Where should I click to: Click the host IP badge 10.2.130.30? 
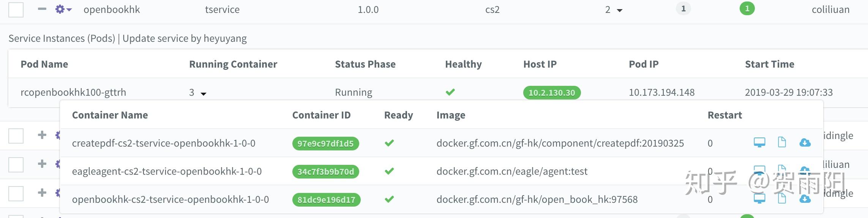tap(552, 93)
